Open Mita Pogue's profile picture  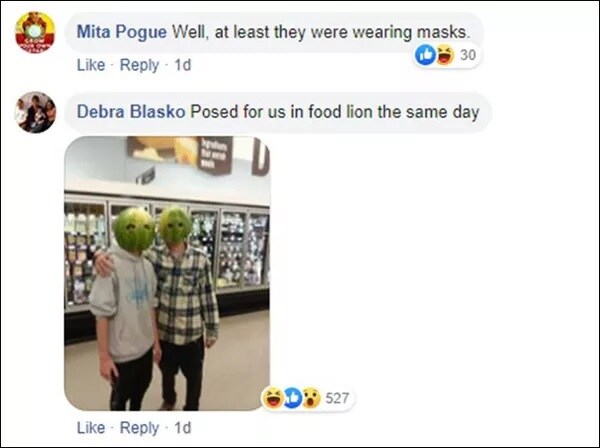coord(35,33)
